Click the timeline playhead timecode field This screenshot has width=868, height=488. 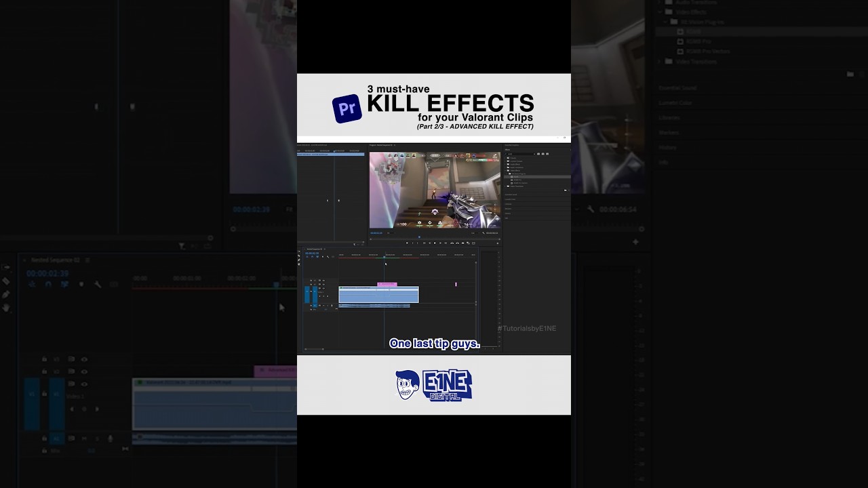tap(312, 253)
